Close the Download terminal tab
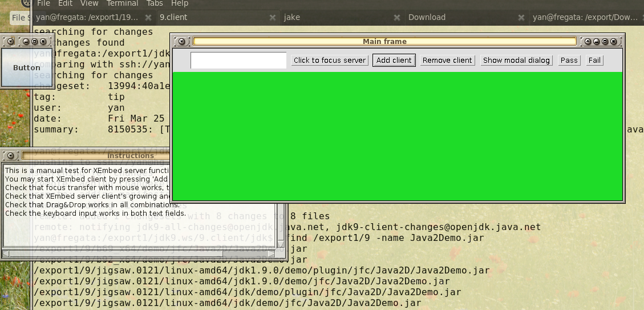Screen dimensions: 644x310 click(x=521, y=17)
